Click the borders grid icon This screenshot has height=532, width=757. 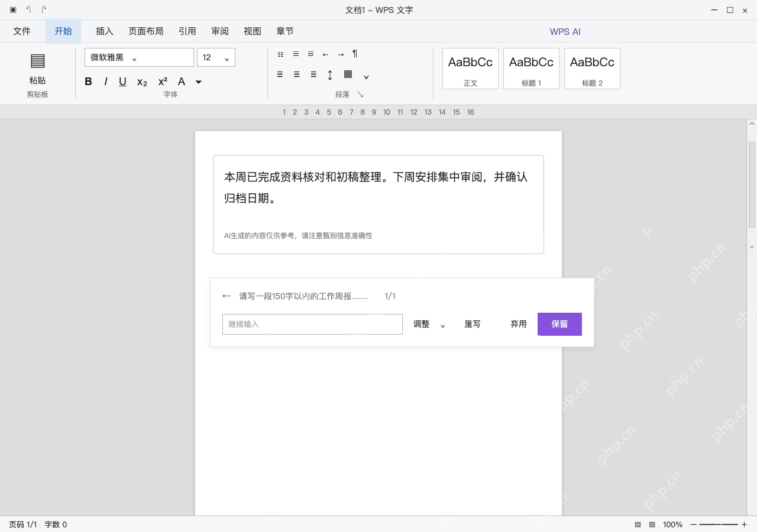(x=348, y=74)
